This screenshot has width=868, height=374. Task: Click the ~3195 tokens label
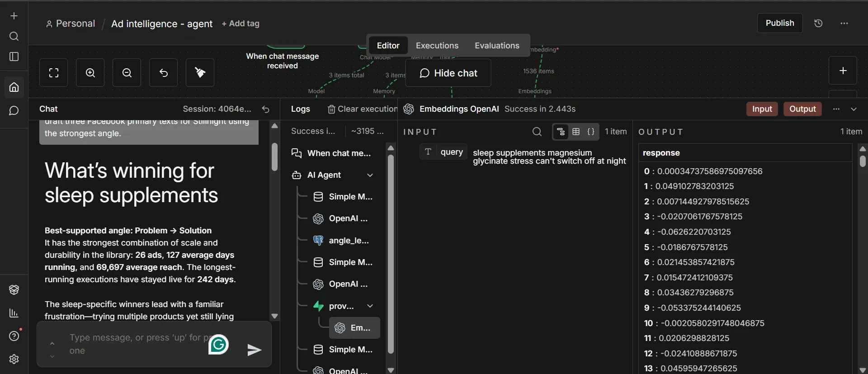(x=368, y=131)
